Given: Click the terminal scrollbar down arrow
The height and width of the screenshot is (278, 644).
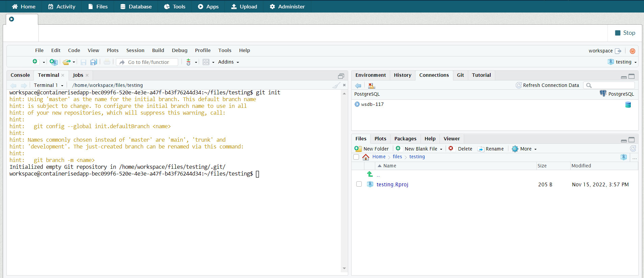Looking at the screenshot, I should tap(344, 269).
